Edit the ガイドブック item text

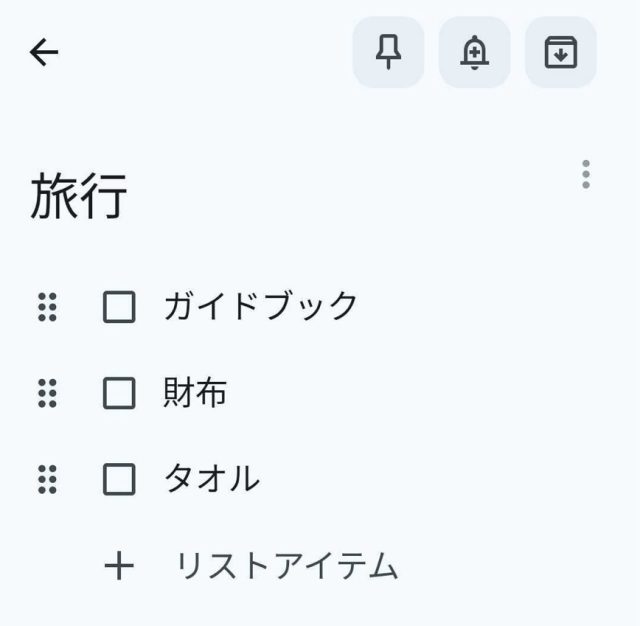[x=260, y=306]
